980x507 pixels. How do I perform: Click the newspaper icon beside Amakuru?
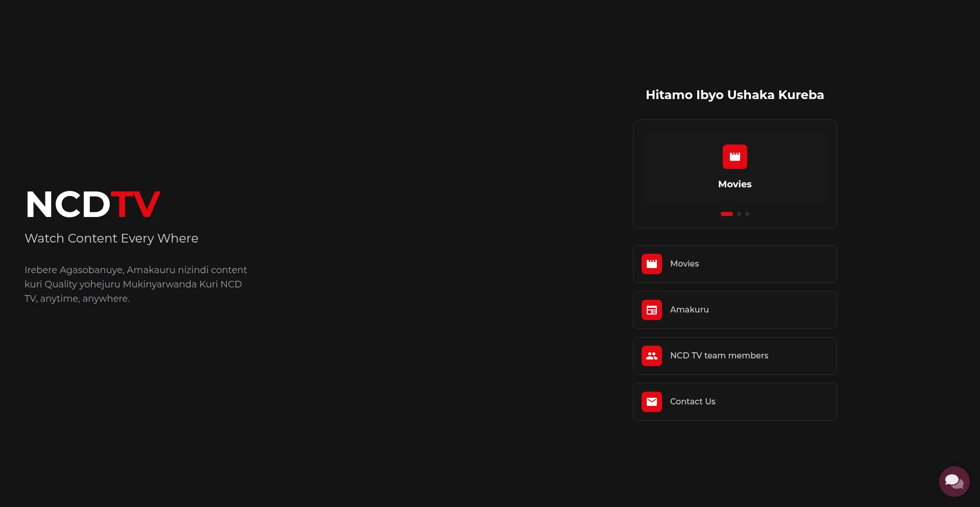(x=651, y=310)
